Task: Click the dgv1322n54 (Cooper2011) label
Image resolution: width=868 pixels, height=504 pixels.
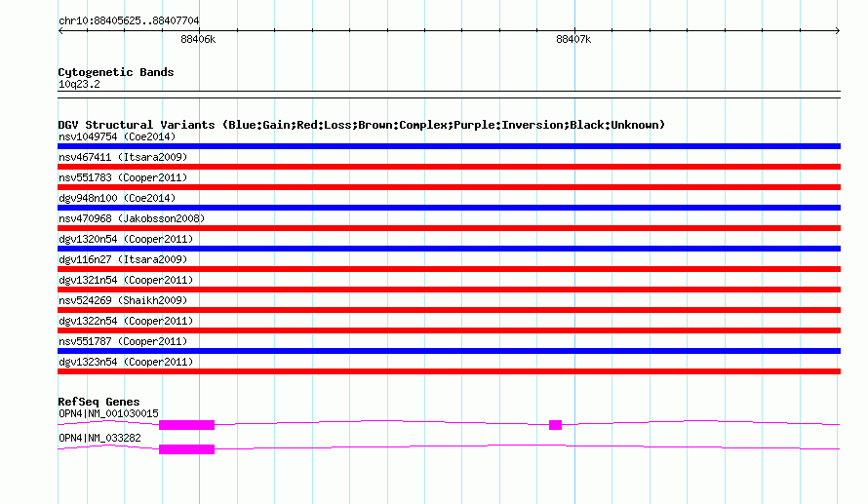Action: (x=126, y=321)
